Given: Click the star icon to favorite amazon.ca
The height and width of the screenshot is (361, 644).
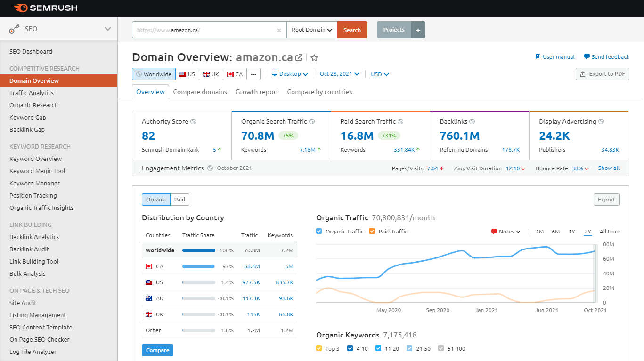Looking at the screenshot, I should pos(314,58).
